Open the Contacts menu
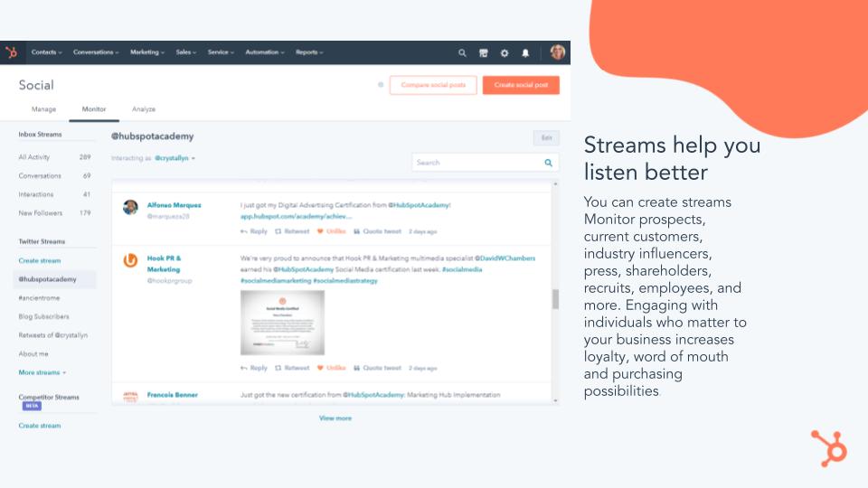Image resolution: width=868 pixels, height=488 pixels. tap(46, 52)
